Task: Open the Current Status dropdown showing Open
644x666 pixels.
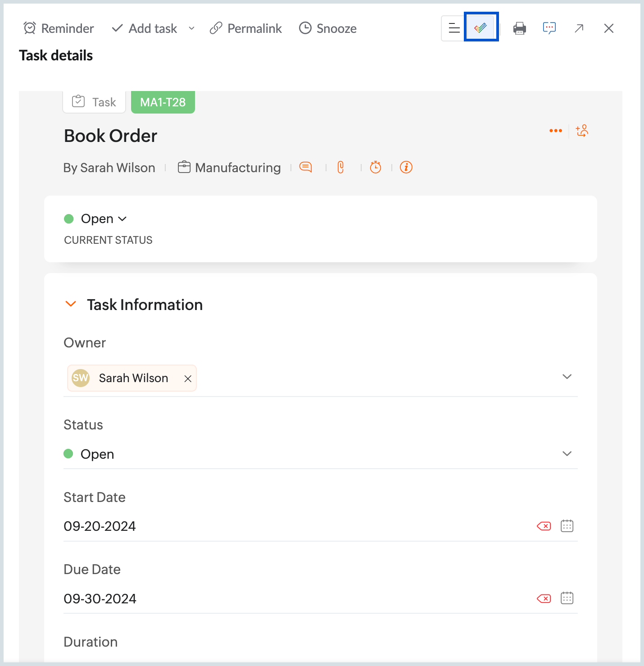Action: (122, 219)
